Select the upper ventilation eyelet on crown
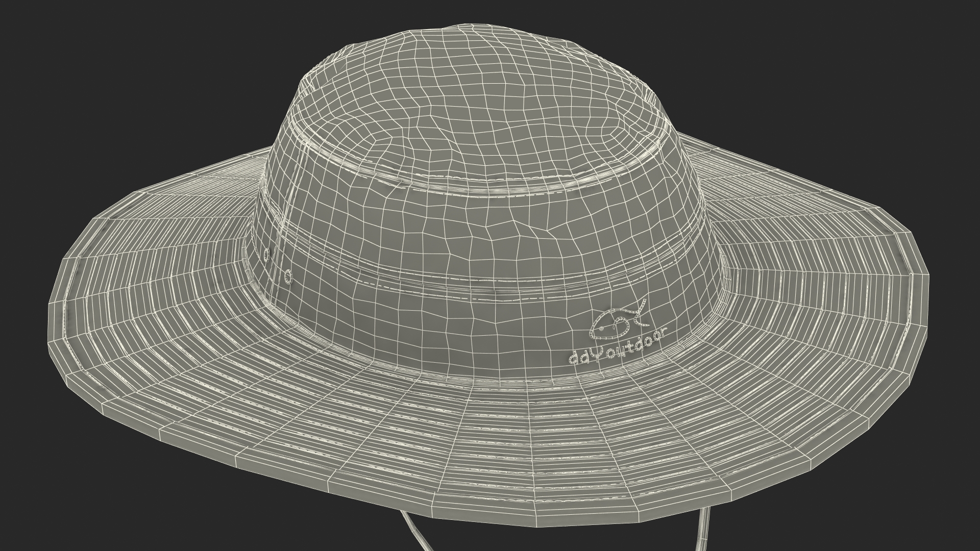 point(266,254)
